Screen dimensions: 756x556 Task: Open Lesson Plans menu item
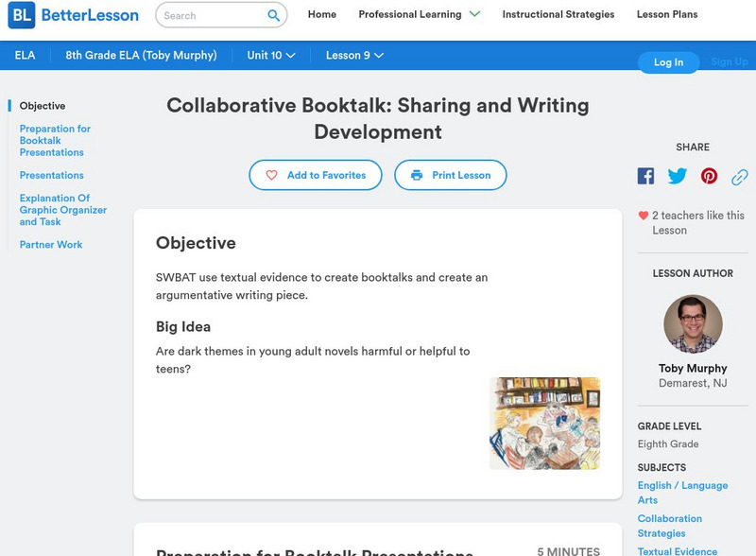click(x=667, y=14)
